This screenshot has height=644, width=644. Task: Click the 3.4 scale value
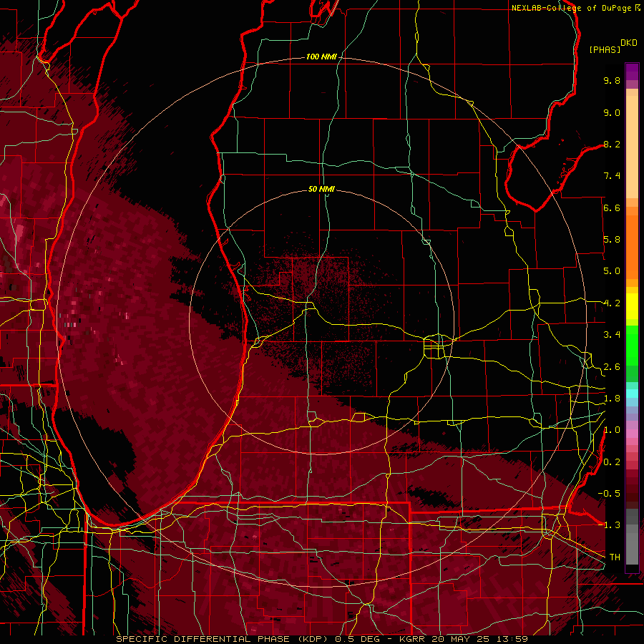coord(612,335)
